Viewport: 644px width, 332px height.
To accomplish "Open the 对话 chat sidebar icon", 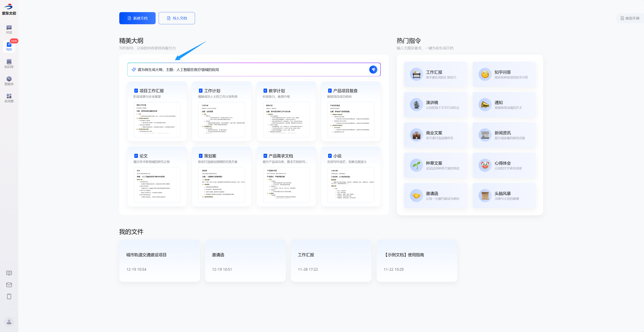I will (9, 29).
